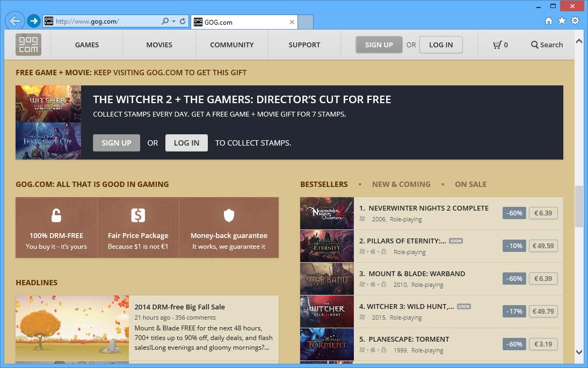Image resolution: width=588 pixels, height=368 pixels.
Task: Open Witcher 3: Wild Hunt cover
Action: 327,312
